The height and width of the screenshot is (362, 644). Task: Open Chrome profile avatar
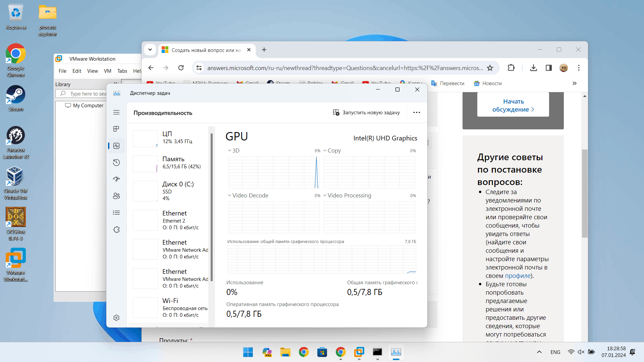563,68
